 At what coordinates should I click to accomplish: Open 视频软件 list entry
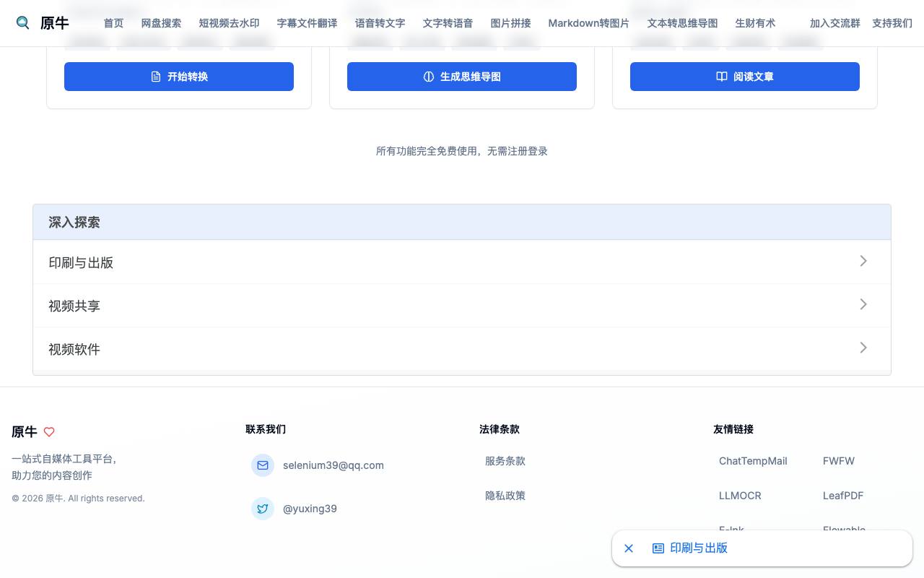point(462,349)
